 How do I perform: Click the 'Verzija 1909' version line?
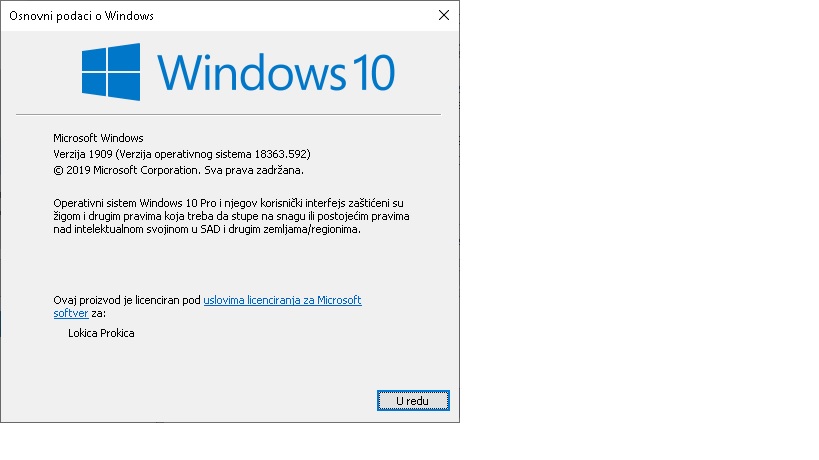(182, 154)
